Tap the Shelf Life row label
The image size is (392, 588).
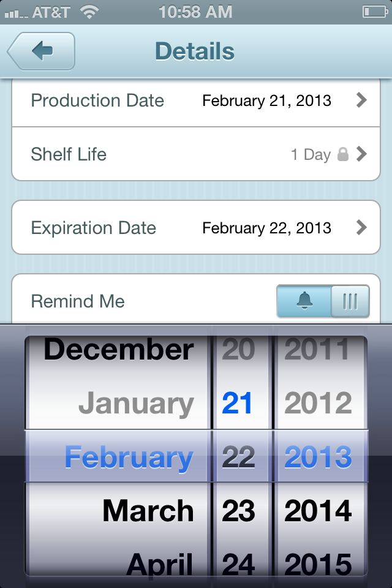69,154
